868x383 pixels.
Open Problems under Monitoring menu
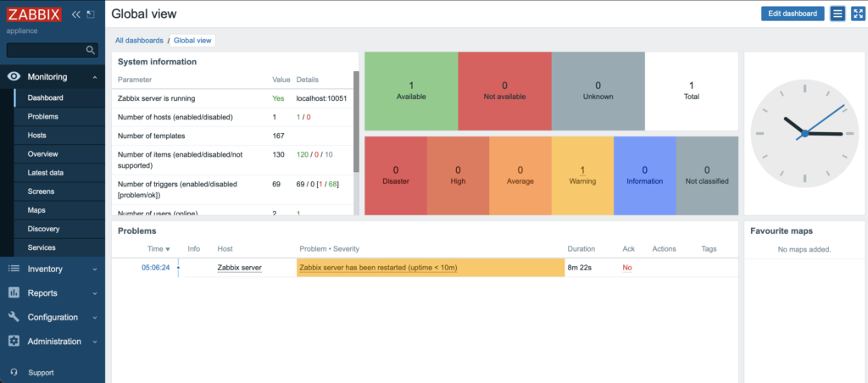tap(42, 116)
